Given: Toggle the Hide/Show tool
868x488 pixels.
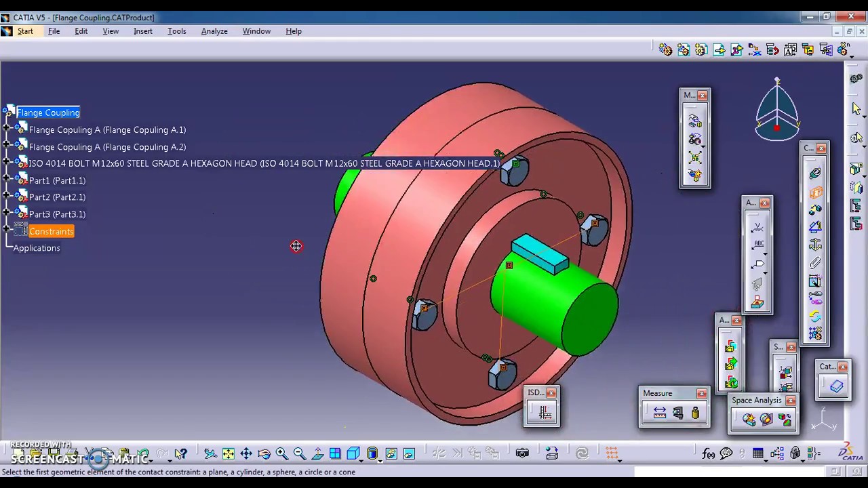Looking at the screenshot, I should [391, 454].
